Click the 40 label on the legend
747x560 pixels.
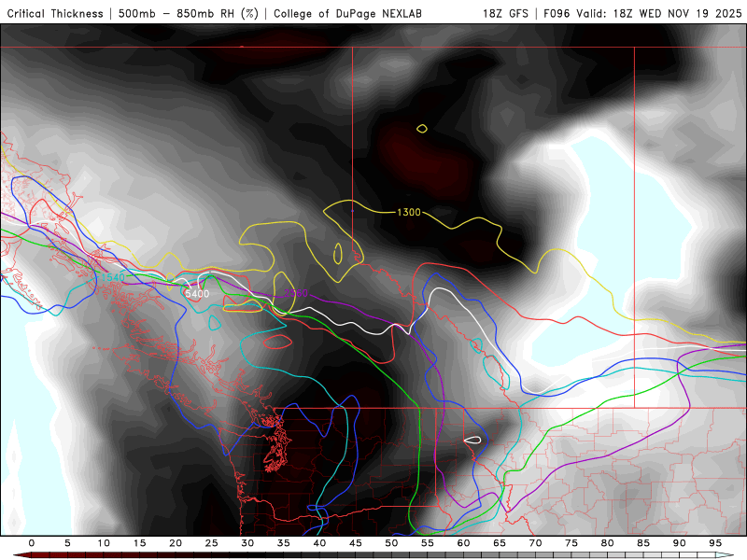click(x=319, y=543)
